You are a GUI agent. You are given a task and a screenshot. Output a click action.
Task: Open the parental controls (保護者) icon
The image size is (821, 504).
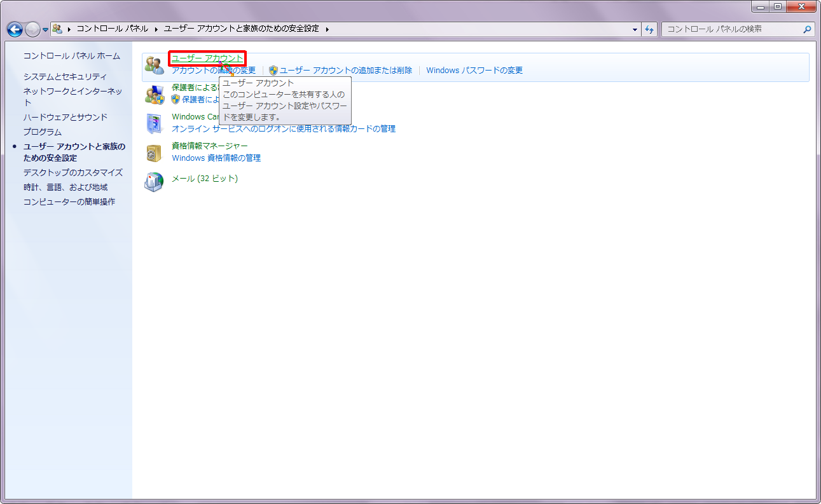(155, 94)
